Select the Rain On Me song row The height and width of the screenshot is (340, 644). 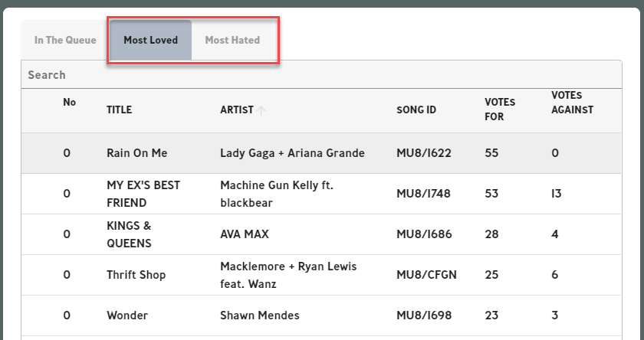[x=136, y=153]
